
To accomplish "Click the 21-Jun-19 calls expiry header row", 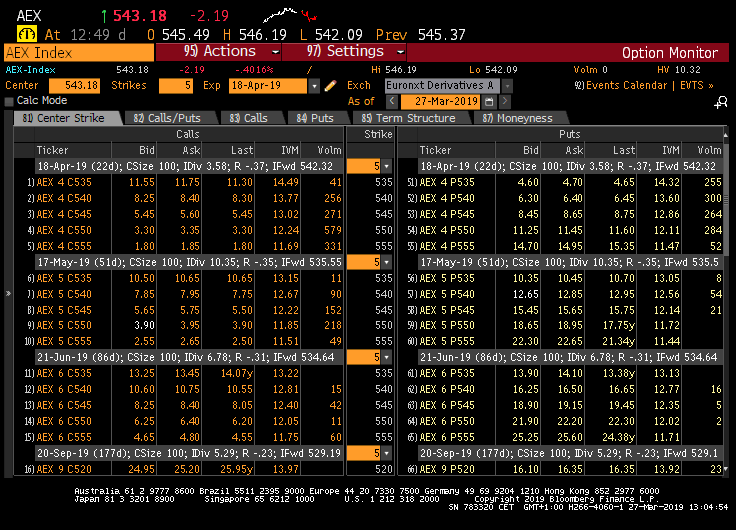I will click(x=189, y=357).
